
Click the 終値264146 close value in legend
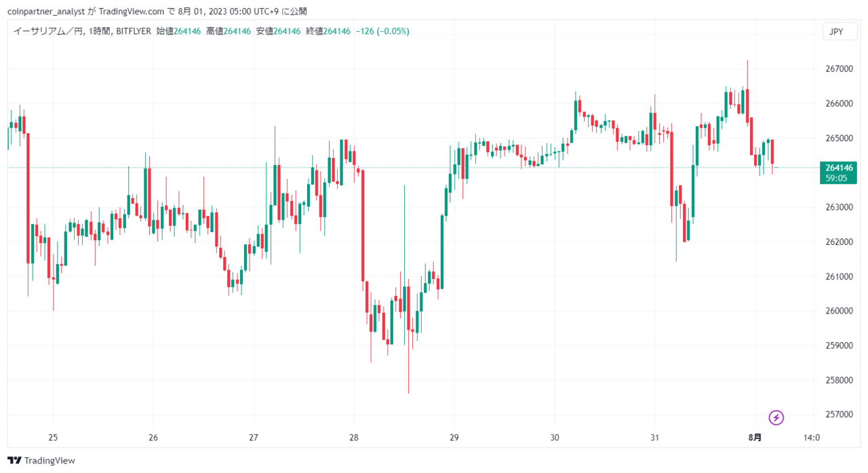coord(328,31)
